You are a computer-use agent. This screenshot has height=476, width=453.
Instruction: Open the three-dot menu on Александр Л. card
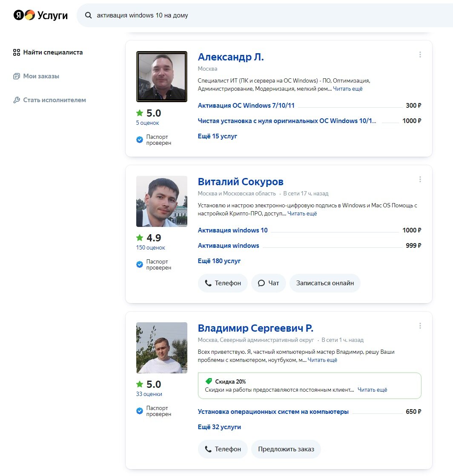[420, 54]
